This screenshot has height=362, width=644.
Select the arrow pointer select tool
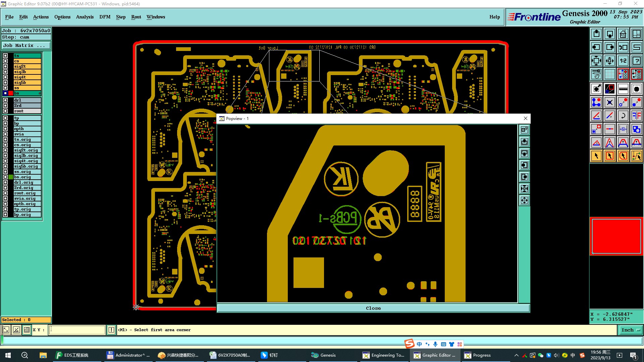(596, 156)
